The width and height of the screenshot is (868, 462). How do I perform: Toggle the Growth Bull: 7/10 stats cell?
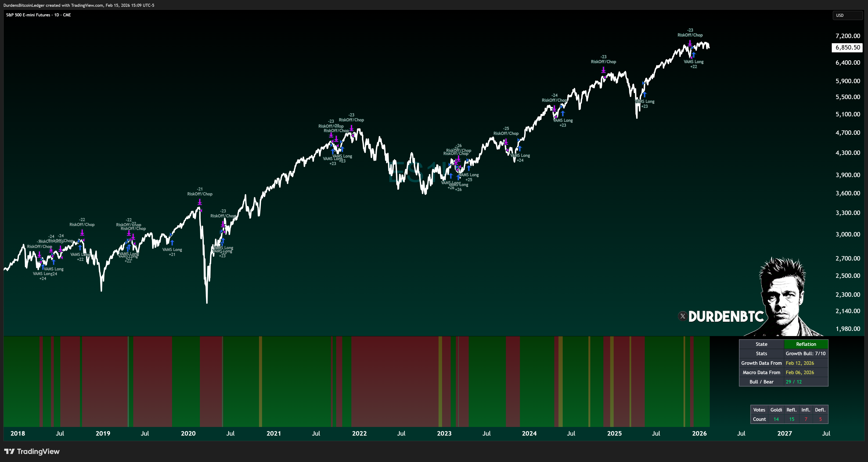[x=806, y=353]
